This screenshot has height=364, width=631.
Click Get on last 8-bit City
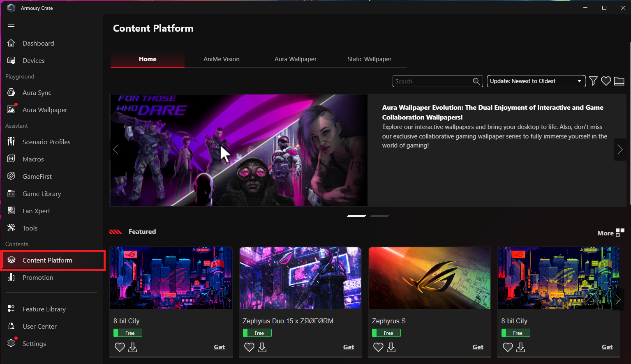click(607, 347)
